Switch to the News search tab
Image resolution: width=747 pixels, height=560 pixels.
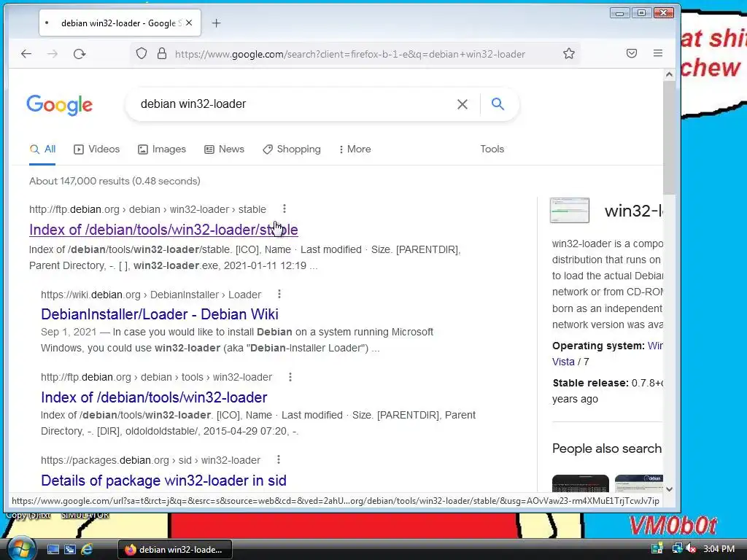point(225,149)
